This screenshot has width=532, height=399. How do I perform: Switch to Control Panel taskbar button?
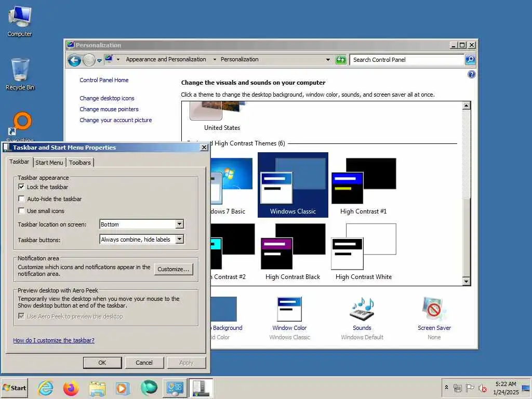coord(175,388)
